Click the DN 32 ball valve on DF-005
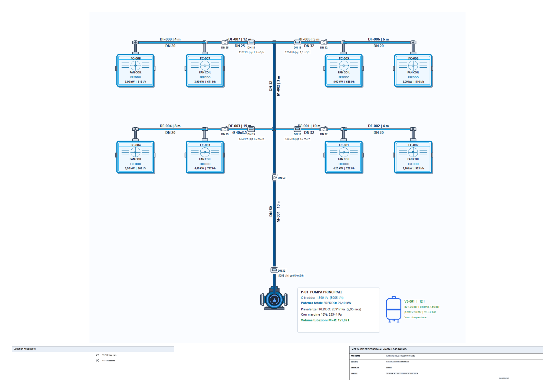The height and width of the screenshot is (392, 555). point(324,42)
